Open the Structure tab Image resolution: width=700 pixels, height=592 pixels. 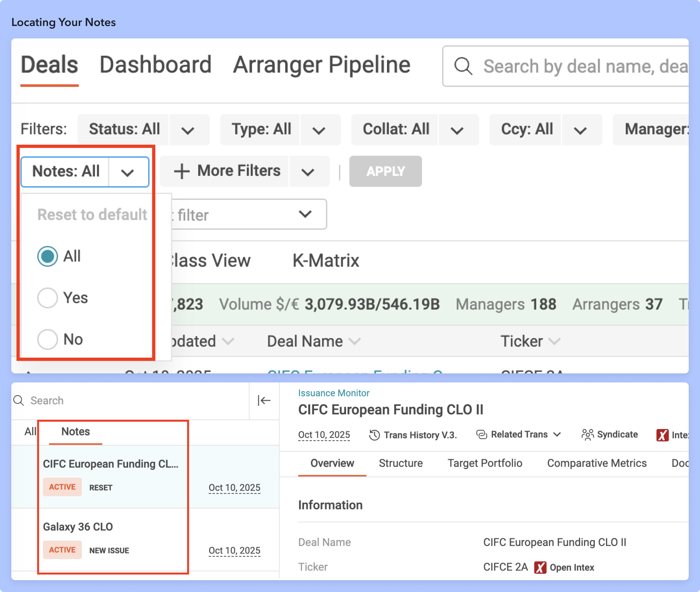click(401, 463)
